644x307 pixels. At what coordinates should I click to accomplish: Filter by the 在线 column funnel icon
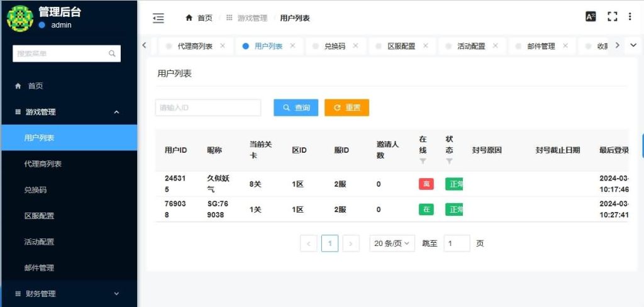(423, 162)
